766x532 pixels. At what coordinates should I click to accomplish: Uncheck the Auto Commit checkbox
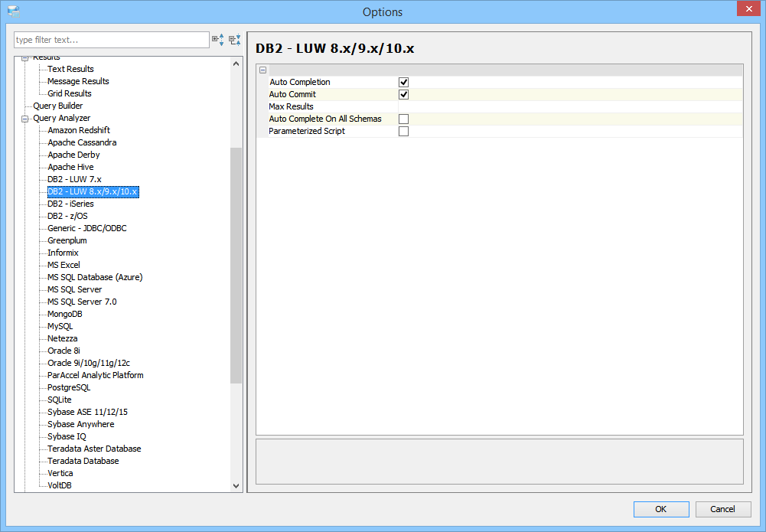(403, 94)
